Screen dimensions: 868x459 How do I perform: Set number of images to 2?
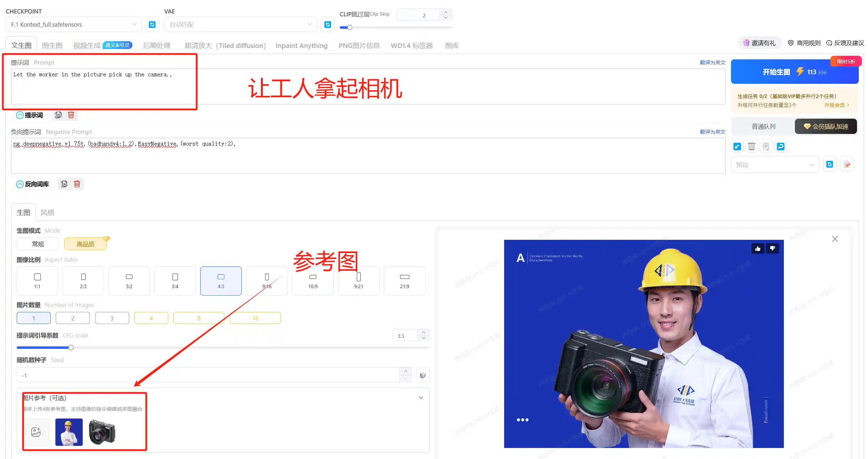click(73, 318)
